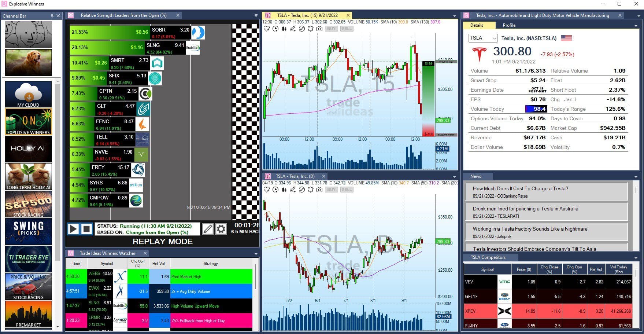This screenshot has height=334, width=644.
Task: Open stock race settings gear
Action: click(x=221, y=229)
